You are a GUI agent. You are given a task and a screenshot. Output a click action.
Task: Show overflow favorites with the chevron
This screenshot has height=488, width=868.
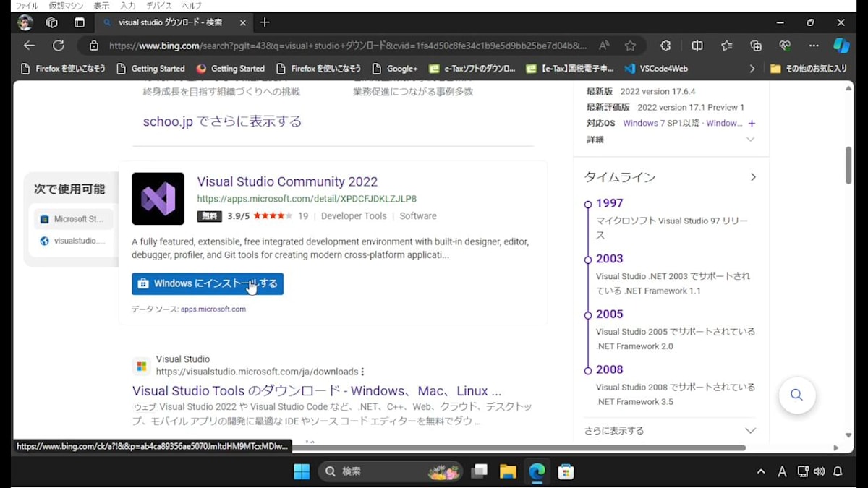752,68
